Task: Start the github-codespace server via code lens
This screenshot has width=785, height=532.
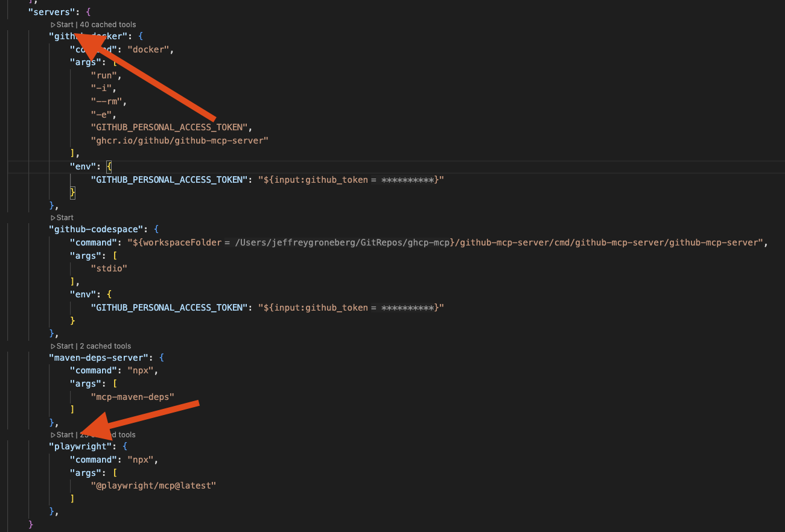Action: tap(62, 218)
